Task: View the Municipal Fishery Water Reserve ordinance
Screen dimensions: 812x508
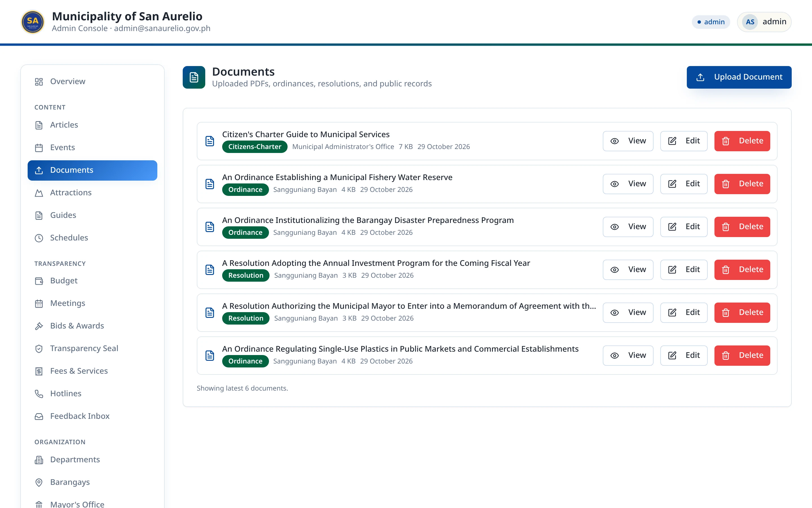Action: pyautogui.click(x=628, y=184)
